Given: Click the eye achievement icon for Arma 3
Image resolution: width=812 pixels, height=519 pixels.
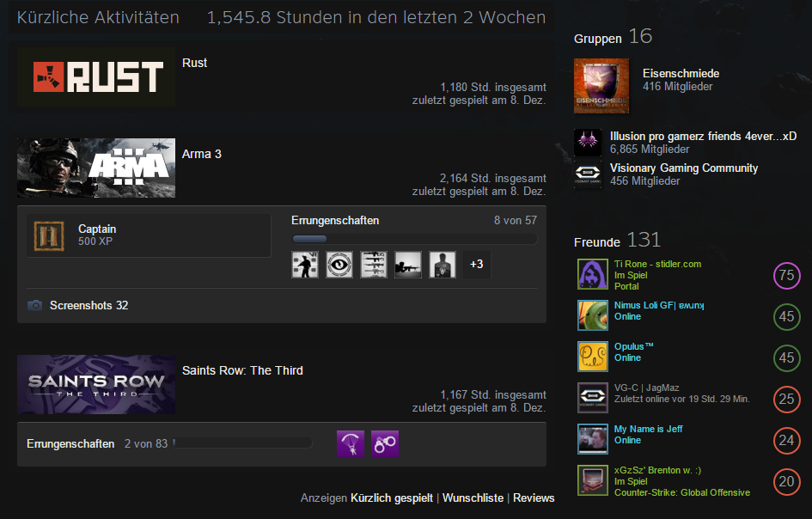Looking at the screenshot, I should click(339, 265).
